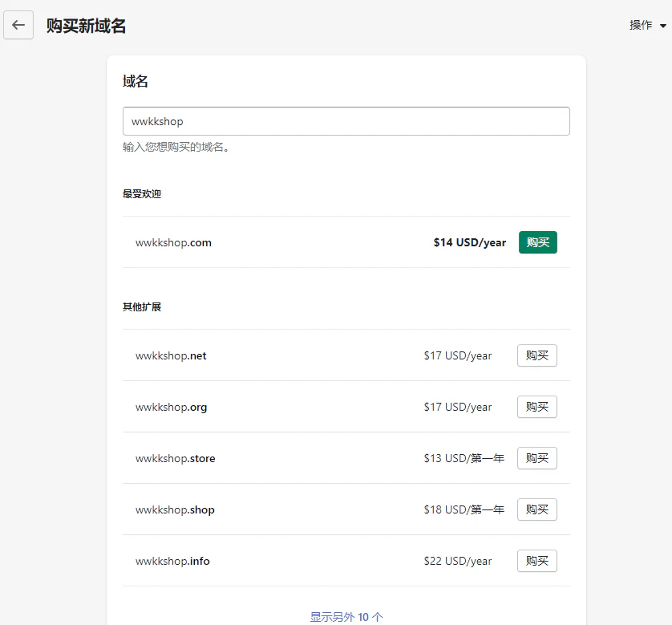Click the 最受欢迎 section heading
The image size is (672, 625).
(x=142, y=193)
